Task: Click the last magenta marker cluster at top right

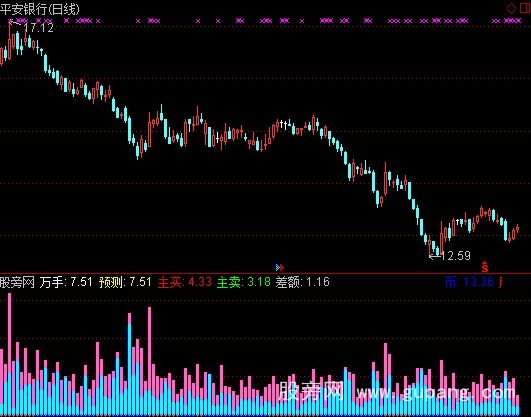Action: click(512, 21)
